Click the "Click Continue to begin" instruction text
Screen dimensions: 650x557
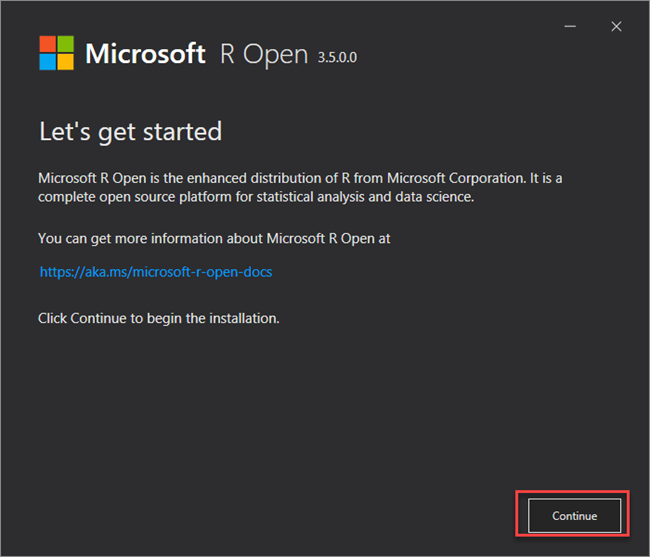(158, 318)
